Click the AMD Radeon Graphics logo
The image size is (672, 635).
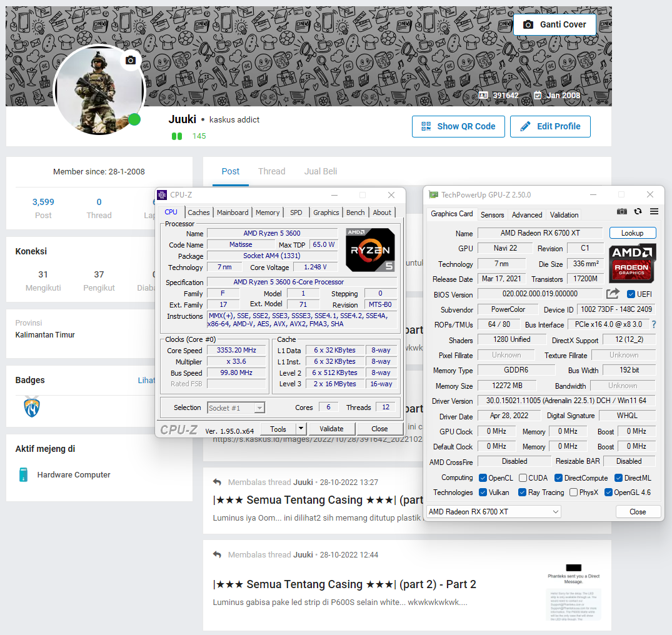point(632,264)
